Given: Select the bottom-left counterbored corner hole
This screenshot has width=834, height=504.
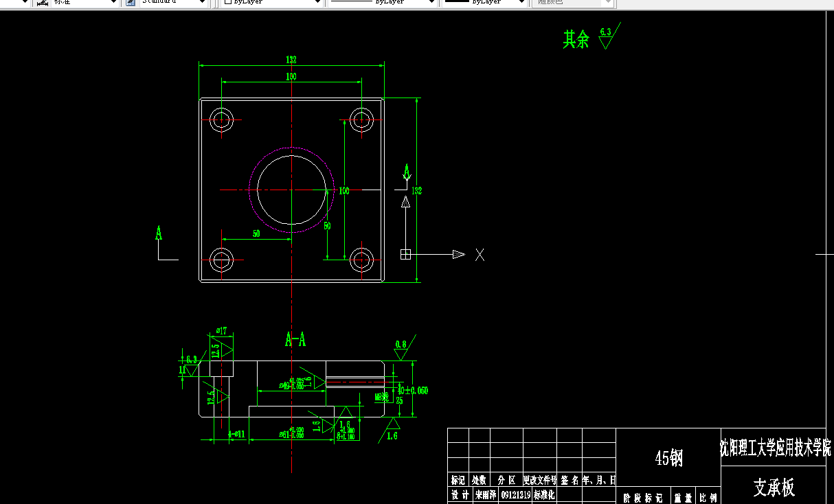Looking at the screenshot, I should click(x=221, y=260).
